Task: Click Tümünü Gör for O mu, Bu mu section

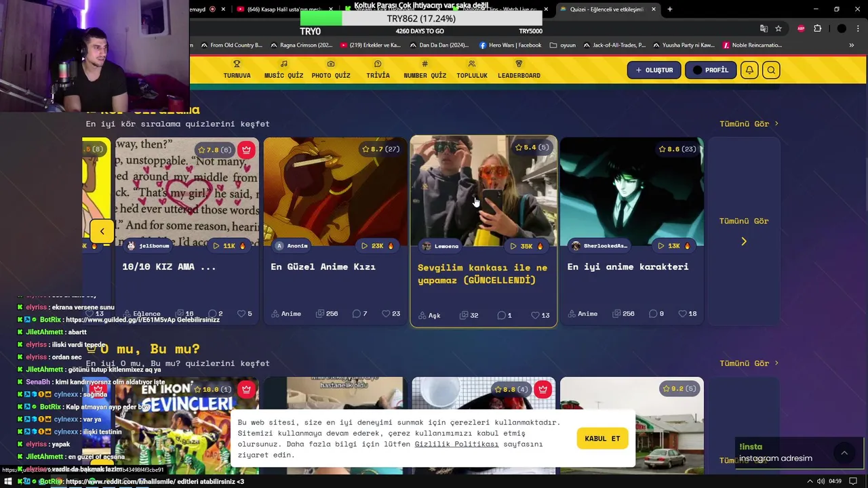Action: point(749,363)
